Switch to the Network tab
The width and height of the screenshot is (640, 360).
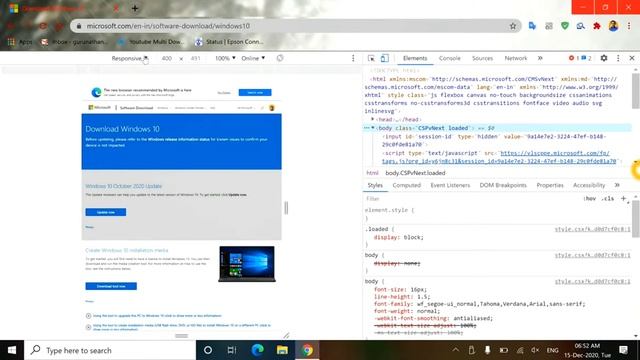(x=516, y=58)
